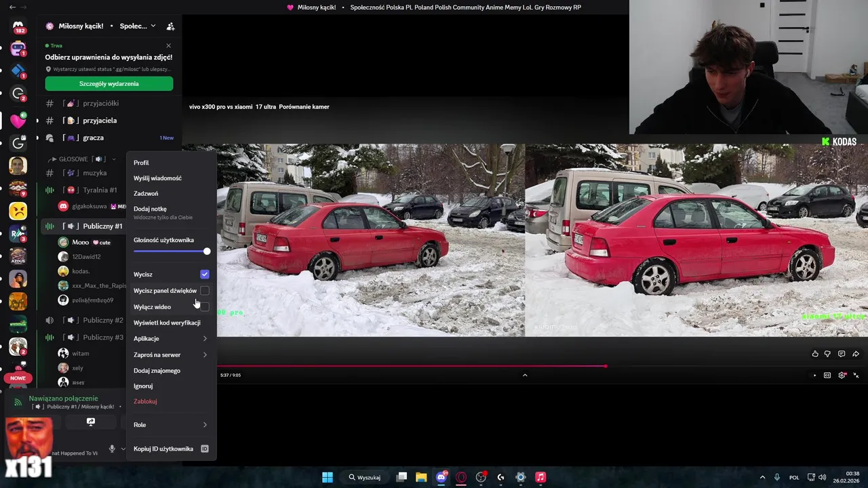Exit fullscreen with the shrink icon

(856, 375)
